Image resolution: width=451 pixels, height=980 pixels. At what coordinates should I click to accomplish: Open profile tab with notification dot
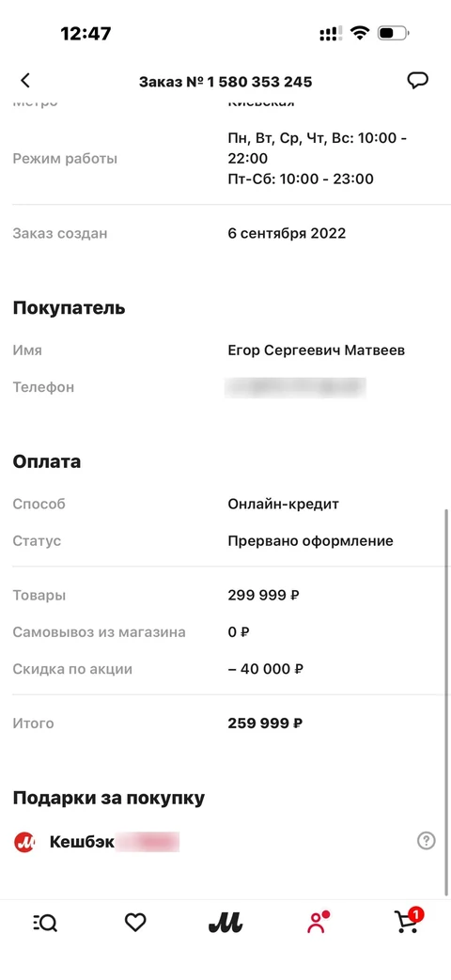click(x=318, y=923)
